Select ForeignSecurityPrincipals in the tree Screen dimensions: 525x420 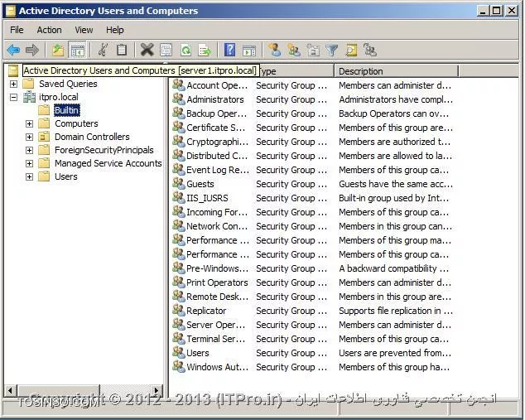[x=104, y=150]
